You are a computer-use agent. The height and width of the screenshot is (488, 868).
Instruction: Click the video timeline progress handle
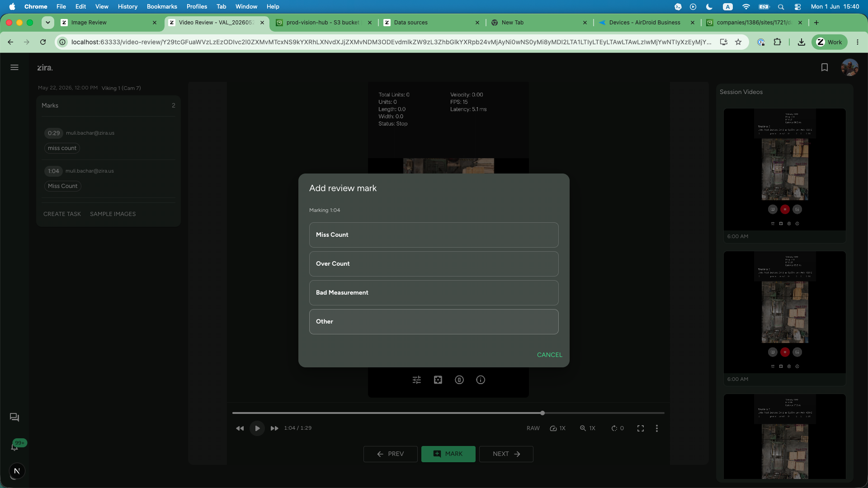point(542,413)
